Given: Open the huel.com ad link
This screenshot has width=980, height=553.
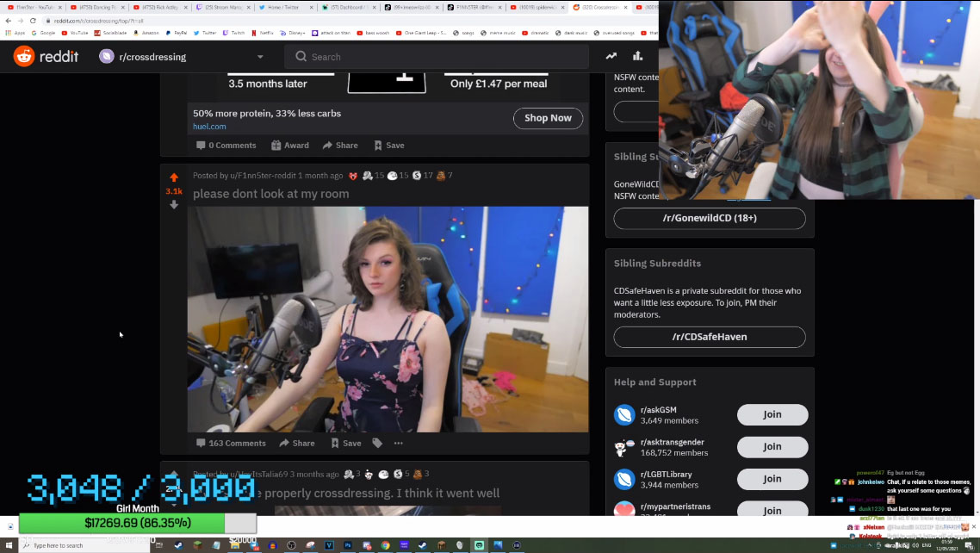Looking at the screenshot, I should tap(209, 127).
